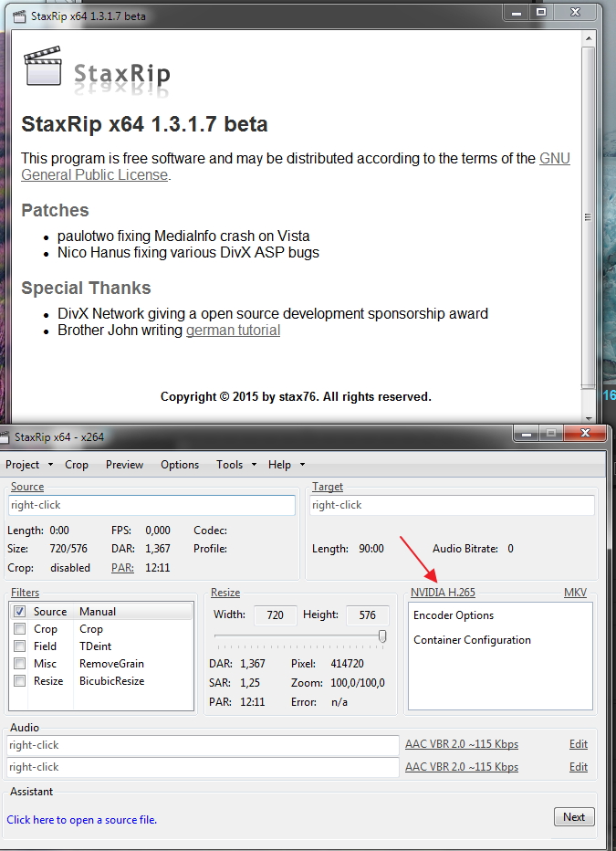This screenshot has width=616, height=851.
Task: Click the Source file path field
Action: tap(151, 505)
